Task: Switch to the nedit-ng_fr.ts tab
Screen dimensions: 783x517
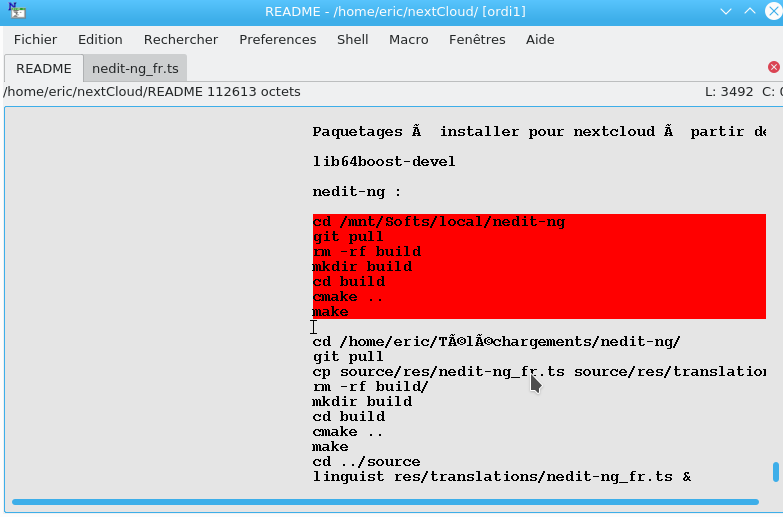Action: tap(135, 68)
